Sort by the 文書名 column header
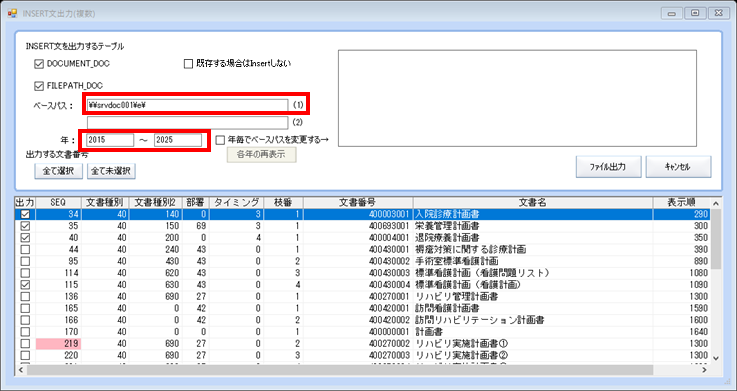 (533, 203)
